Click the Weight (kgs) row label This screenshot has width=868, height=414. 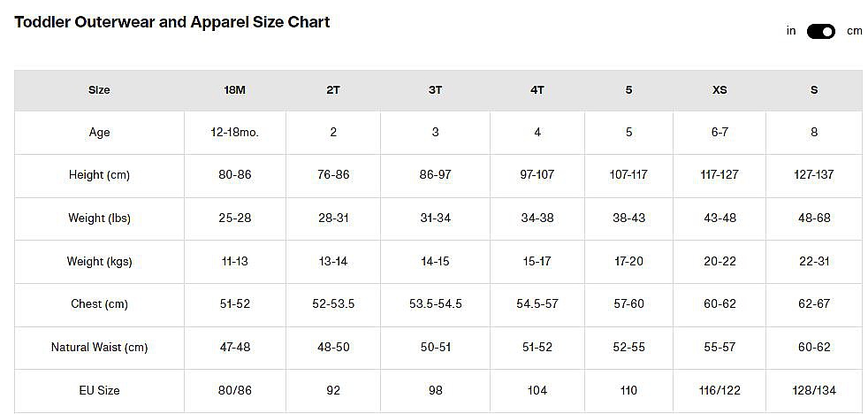tap(99, 262)
